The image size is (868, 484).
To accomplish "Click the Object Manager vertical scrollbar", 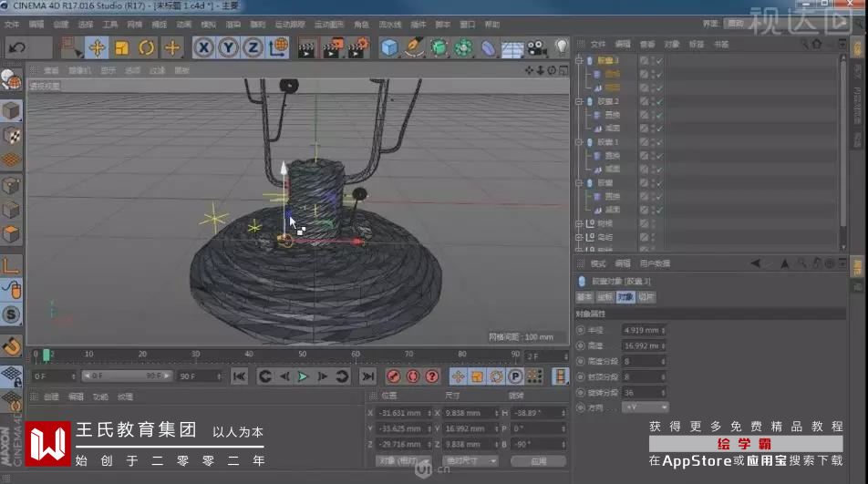I will pos(843,152).
